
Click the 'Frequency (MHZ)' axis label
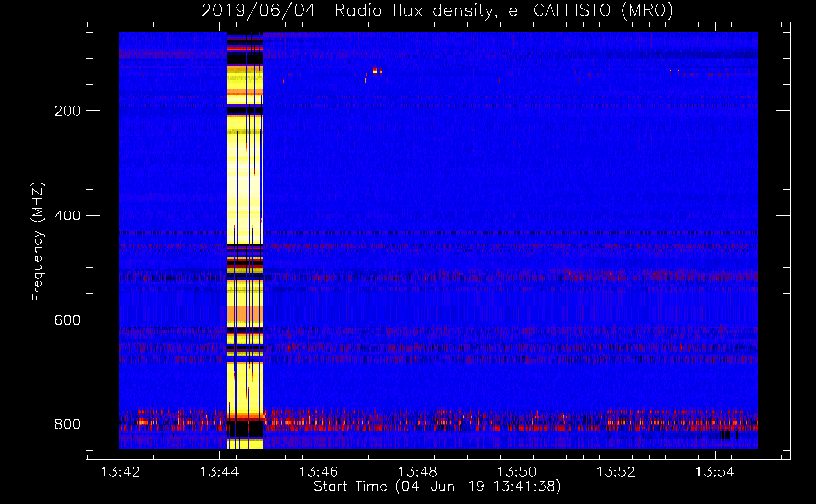coord(37,242)
